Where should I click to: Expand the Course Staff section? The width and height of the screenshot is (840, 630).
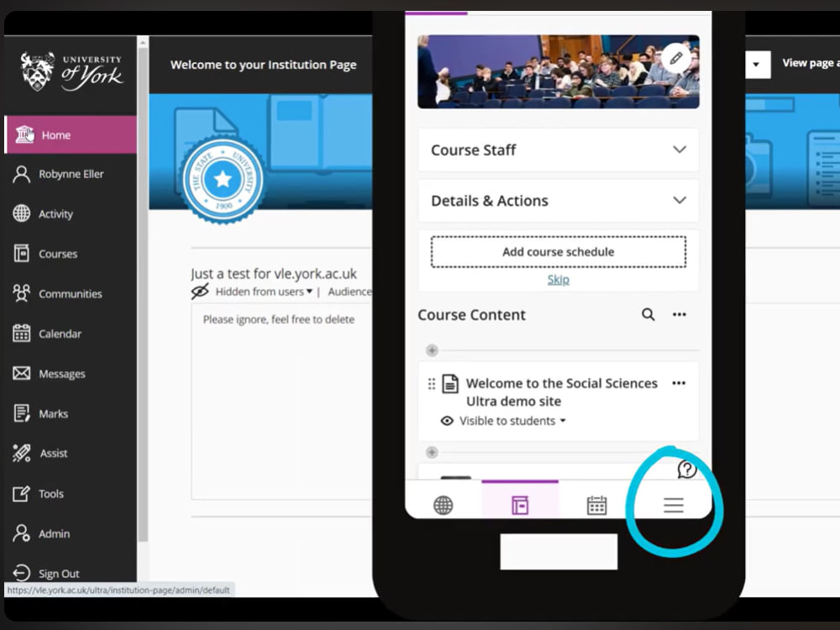tap(559, 150)
